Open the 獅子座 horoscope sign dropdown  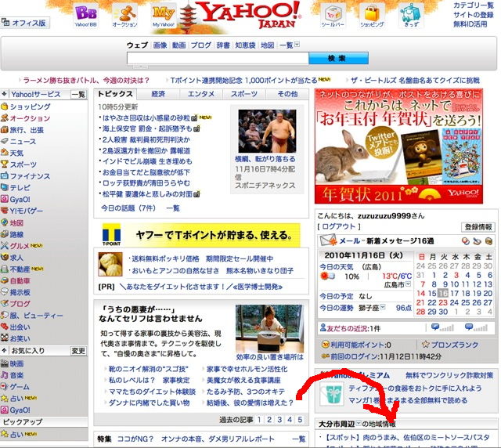tap(383, 307)
